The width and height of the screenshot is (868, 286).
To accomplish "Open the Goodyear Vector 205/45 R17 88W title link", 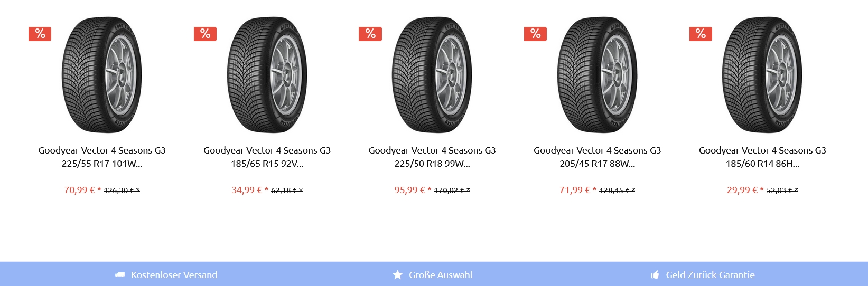I will pos(598,157).
